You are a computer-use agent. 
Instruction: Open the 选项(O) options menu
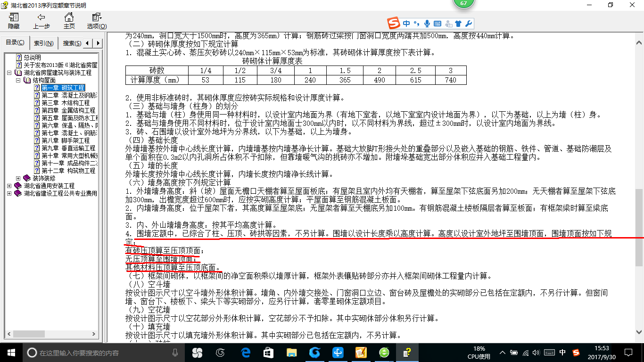[97, 21]
